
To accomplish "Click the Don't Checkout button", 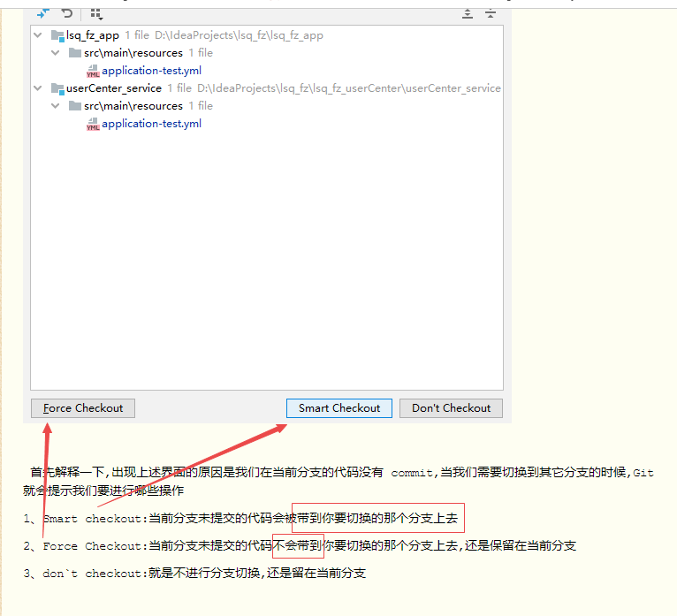I will [452, 408].
